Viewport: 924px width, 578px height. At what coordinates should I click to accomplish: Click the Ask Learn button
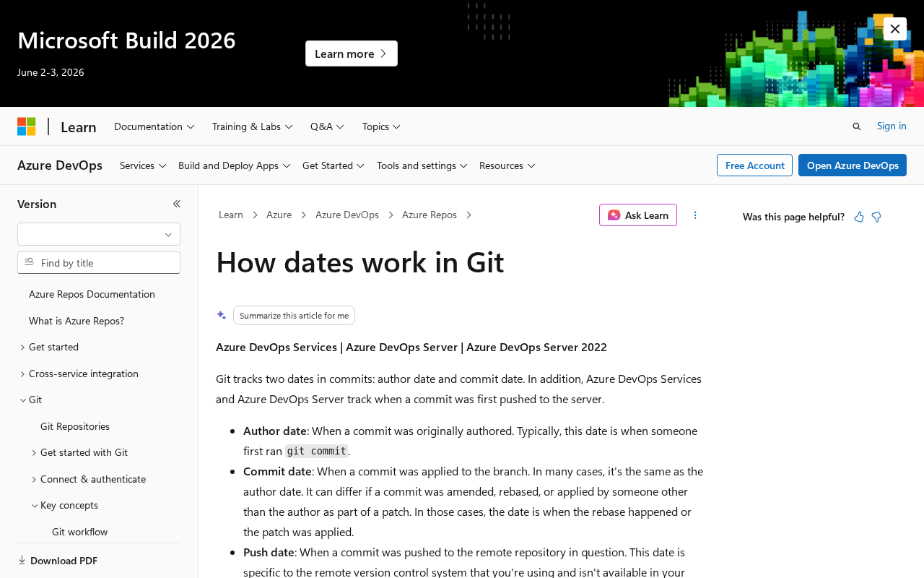638,215
